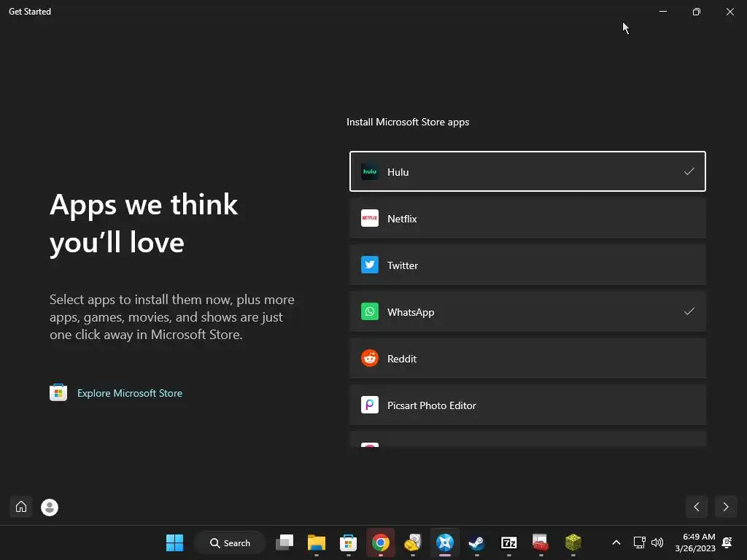Open File Explorer from the taskbar
The image size is (747, 560).
point(317,542)
